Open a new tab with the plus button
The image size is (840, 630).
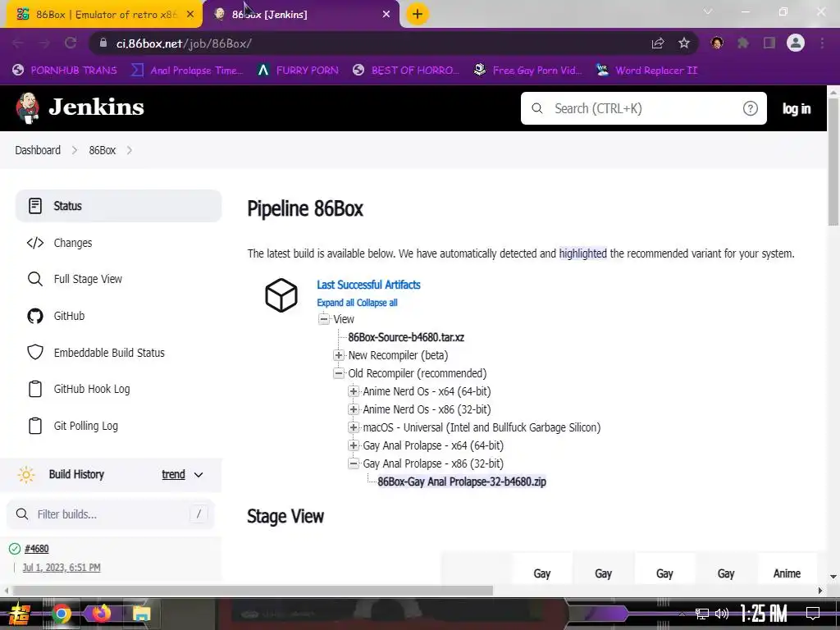pos(418,14)
